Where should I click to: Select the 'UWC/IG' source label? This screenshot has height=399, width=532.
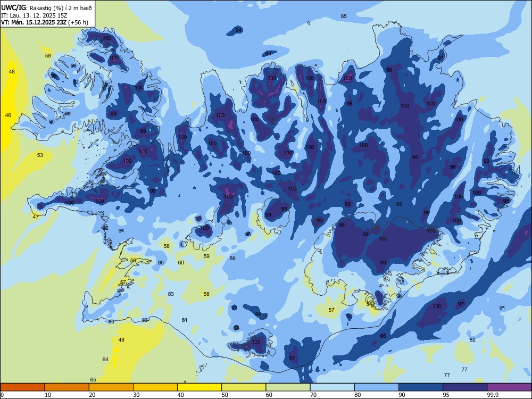(x=13, y=8)
